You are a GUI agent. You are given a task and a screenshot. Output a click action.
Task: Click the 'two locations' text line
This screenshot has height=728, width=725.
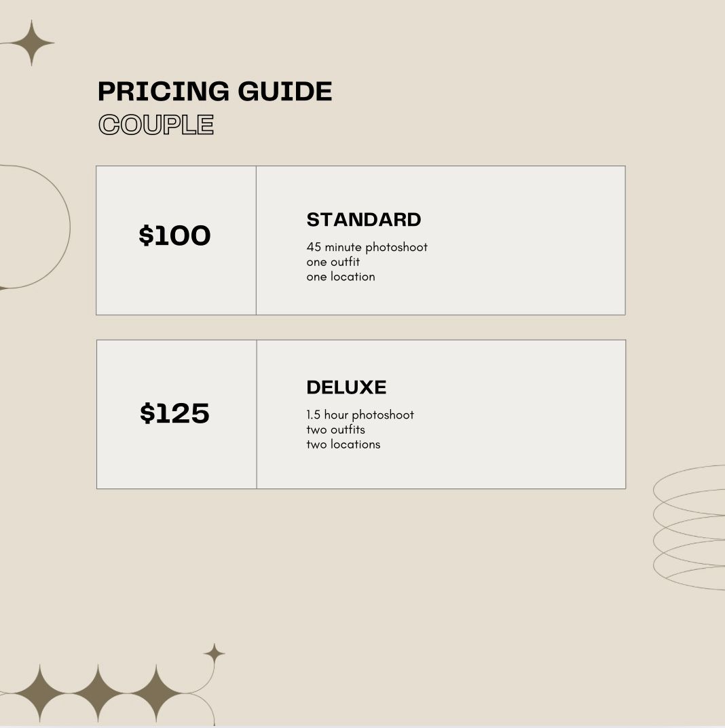click(x=343, y=444)
